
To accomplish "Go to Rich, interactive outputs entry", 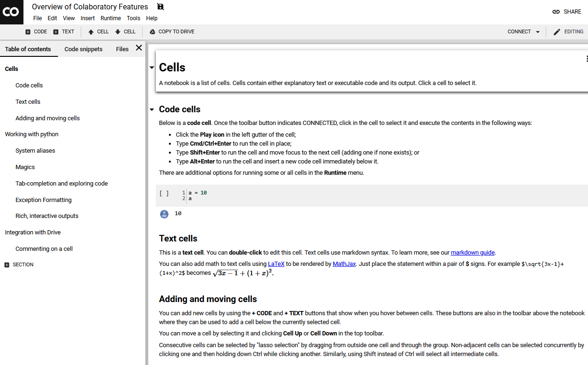I will coord(47,216).
